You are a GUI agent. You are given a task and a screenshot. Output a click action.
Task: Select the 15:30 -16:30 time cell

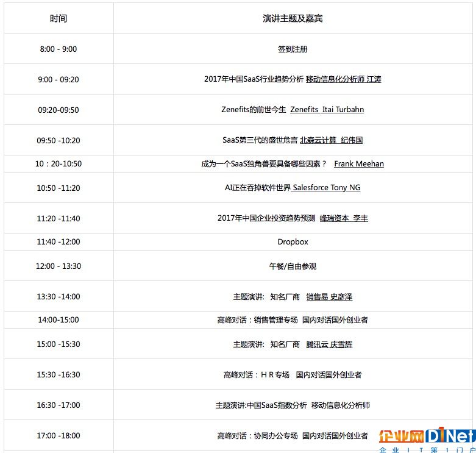59,374
